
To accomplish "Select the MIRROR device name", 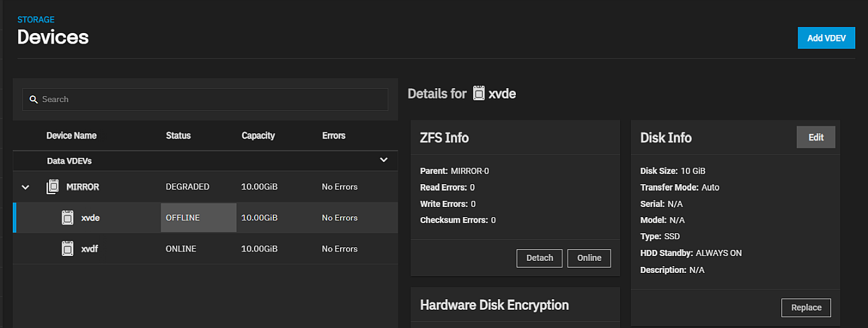I will tap(83, 187).
